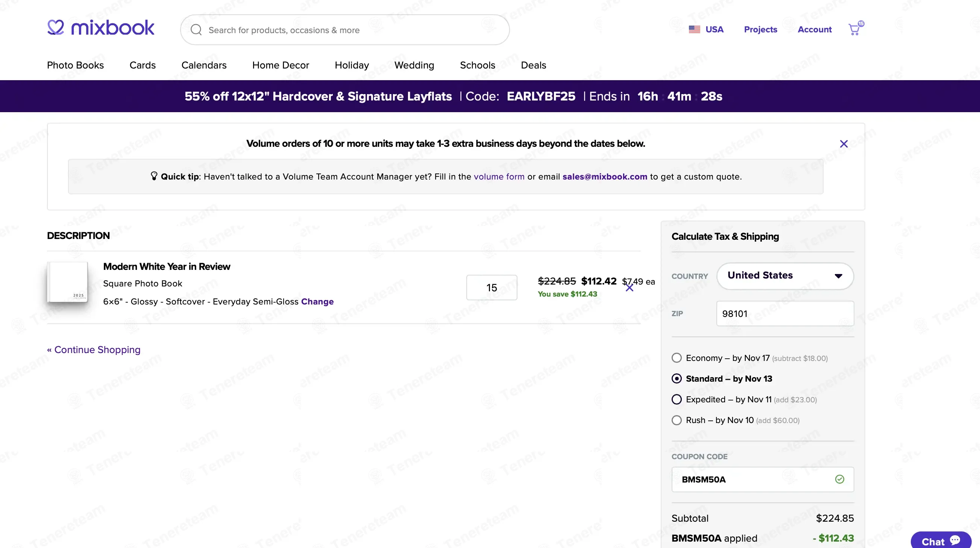Click the $7.49 ea price text
The image size is (980, 548).
tap(639, 281)
